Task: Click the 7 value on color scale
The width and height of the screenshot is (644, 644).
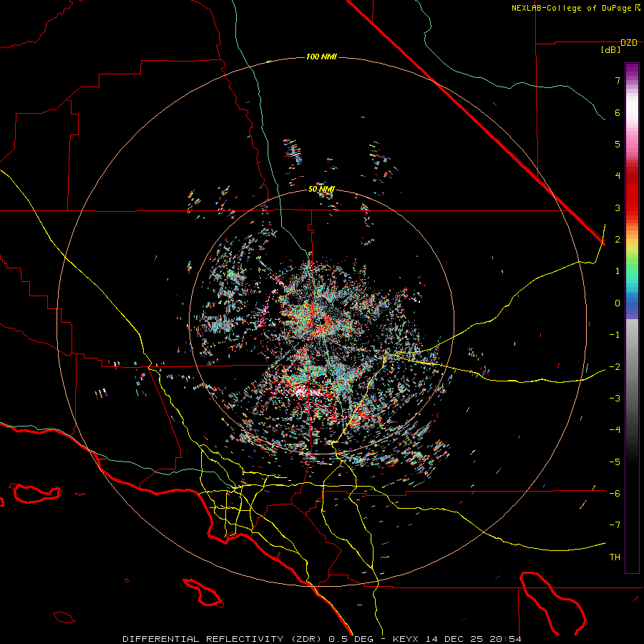Action: click(x=618, y=80)
